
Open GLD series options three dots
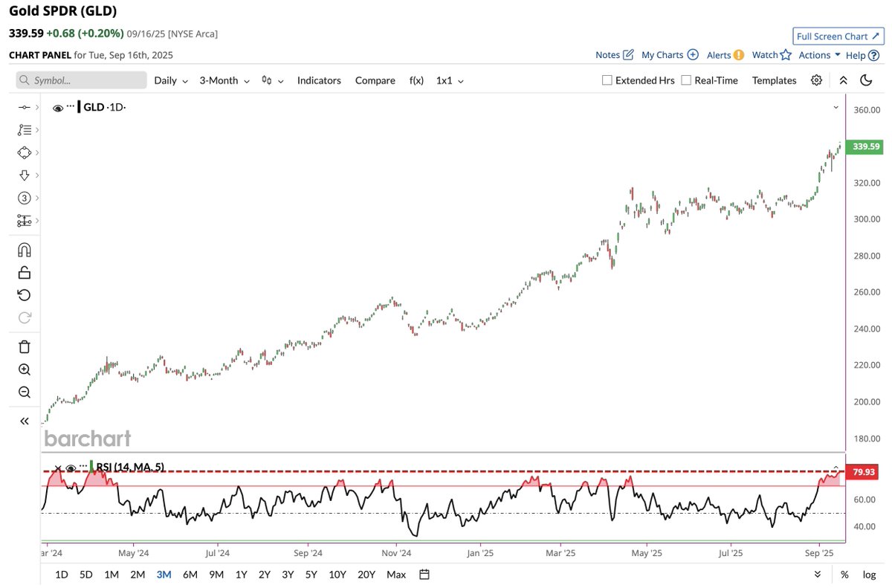click(x=71, y=107)
